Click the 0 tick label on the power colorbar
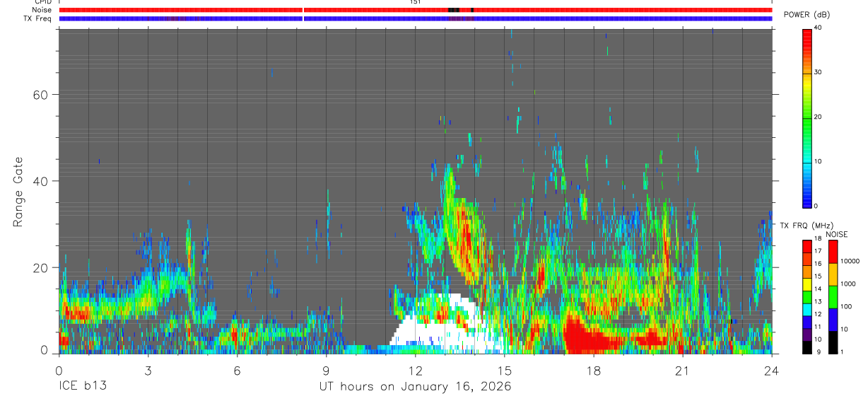Screen dimensions: 868x401 (x=816, y=206)
